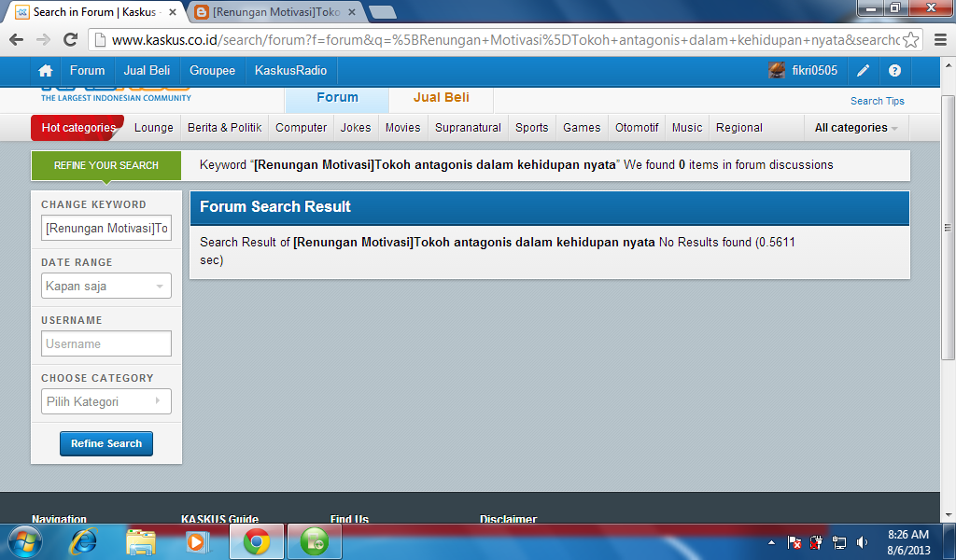Click the page vertical scrollbar
Viewport: 956px width, 560px height.
click(x=949, y=228)
